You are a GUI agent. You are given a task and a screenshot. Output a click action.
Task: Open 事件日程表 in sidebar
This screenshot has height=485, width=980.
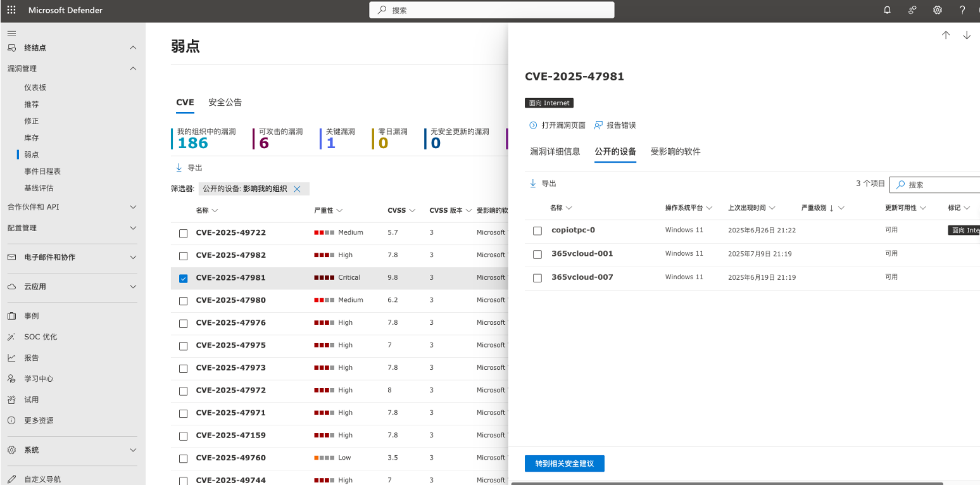(43, 171)
